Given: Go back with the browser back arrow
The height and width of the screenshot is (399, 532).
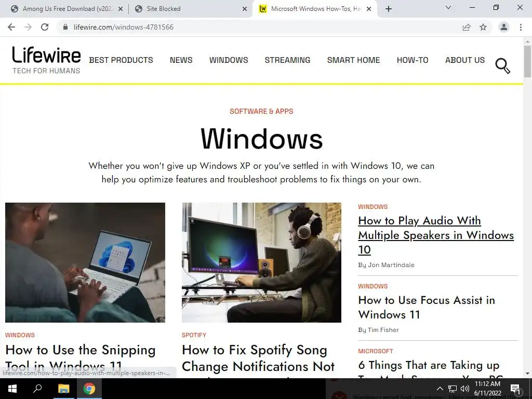Looking at the screenshot, I should click(11, 27).
